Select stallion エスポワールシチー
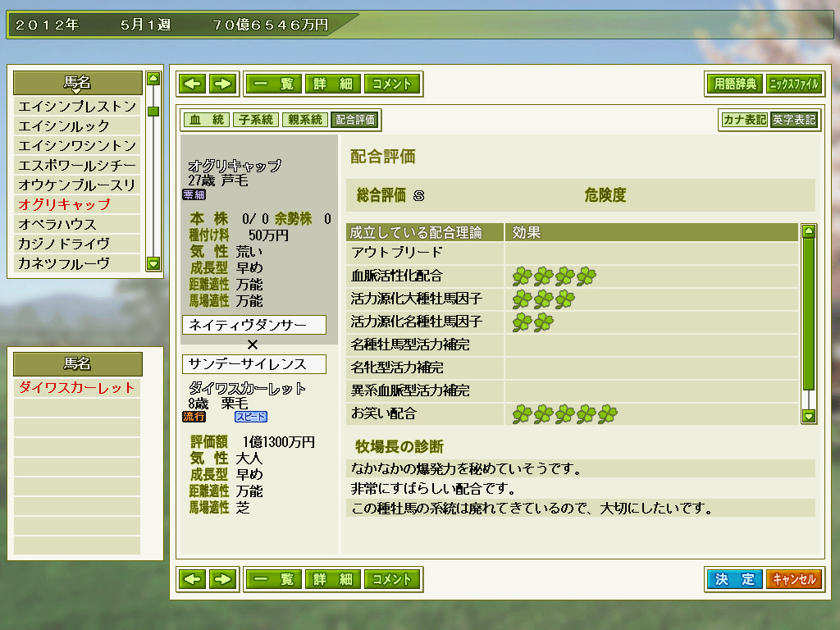The image size is (840, 630). pyautogui.click(x=77, y=165)
